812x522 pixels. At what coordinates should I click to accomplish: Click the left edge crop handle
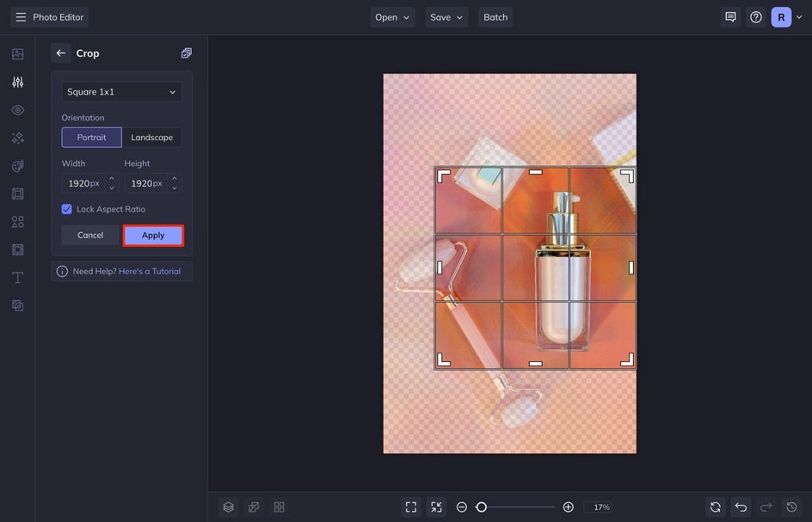[x=440, y=267]
